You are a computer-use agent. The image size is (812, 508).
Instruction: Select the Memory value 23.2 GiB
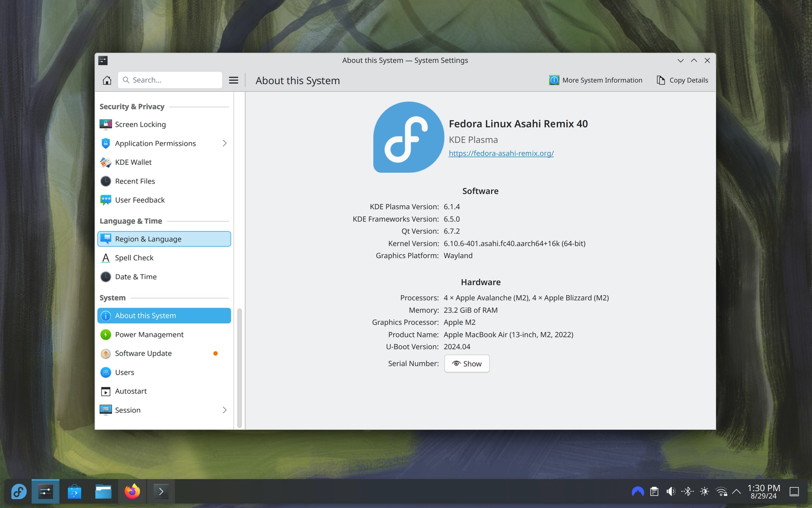coord(470,310)
